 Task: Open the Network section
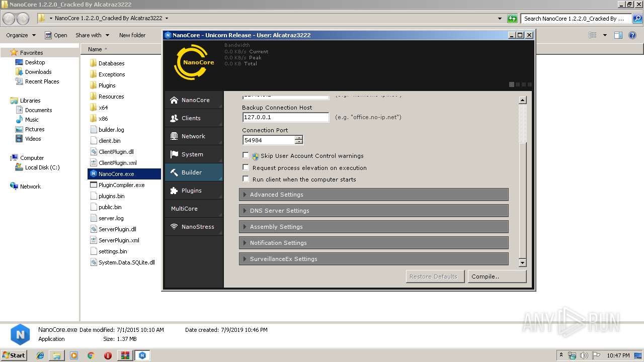tap(194, 136)
